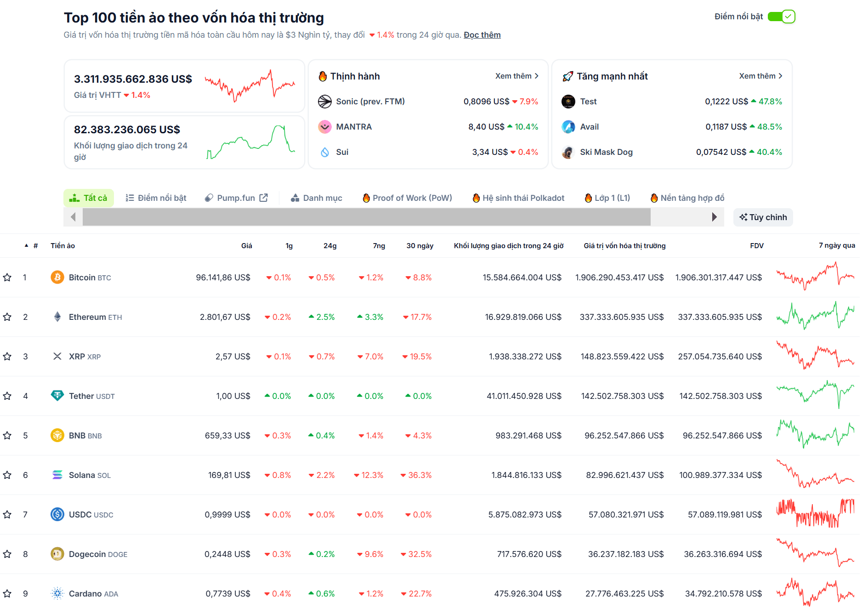Open the Bitcoin BTC coin page
868x608 pixels.
(90, 278)
